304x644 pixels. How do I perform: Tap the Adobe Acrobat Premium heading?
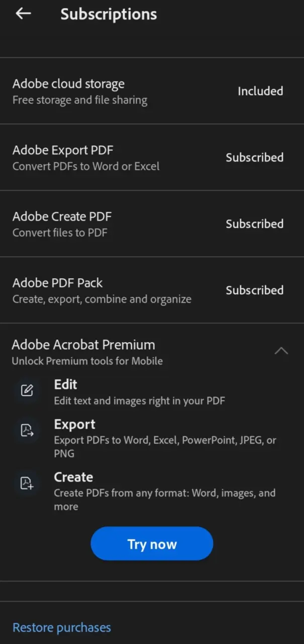pos(83,345)
